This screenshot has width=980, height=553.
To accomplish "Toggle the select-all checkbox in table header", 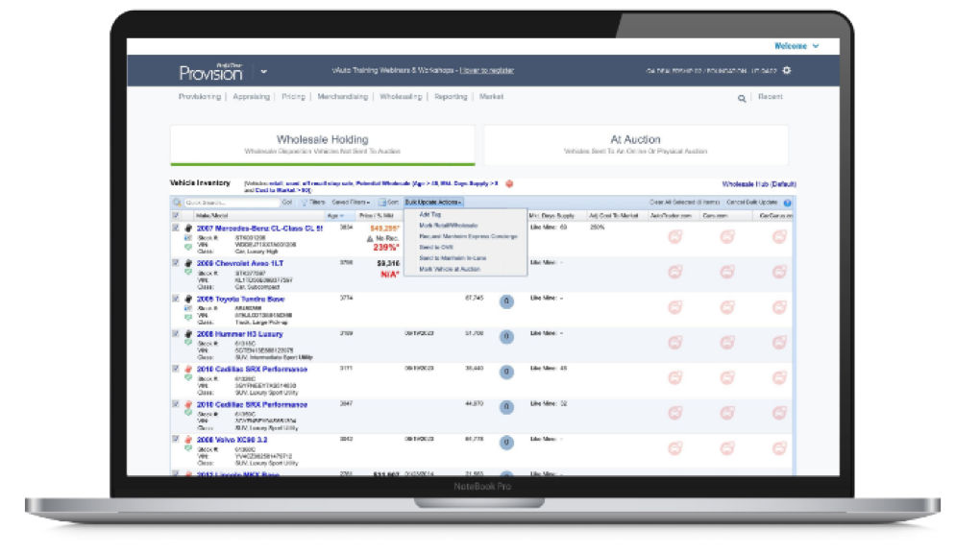I will click(x=175, y=215).
